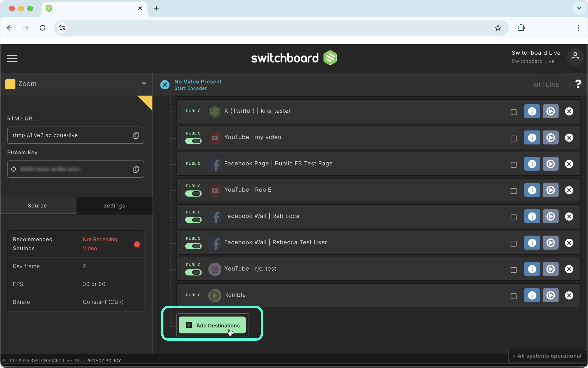The width and height of the screenshot is (588, 368).
Task: Preview Facebook Page Public FB Test Page
Action: pyautogui.click(x=550, y=164)
